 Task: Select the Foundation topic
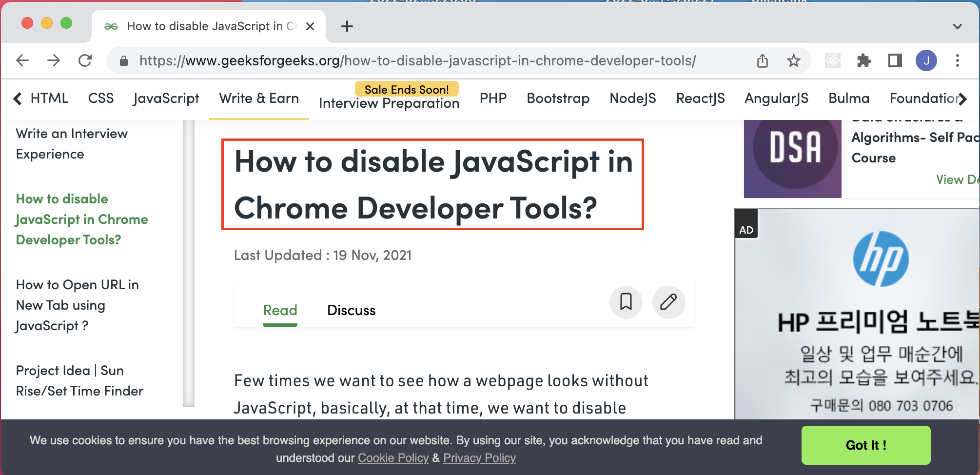tap(925, 99)
